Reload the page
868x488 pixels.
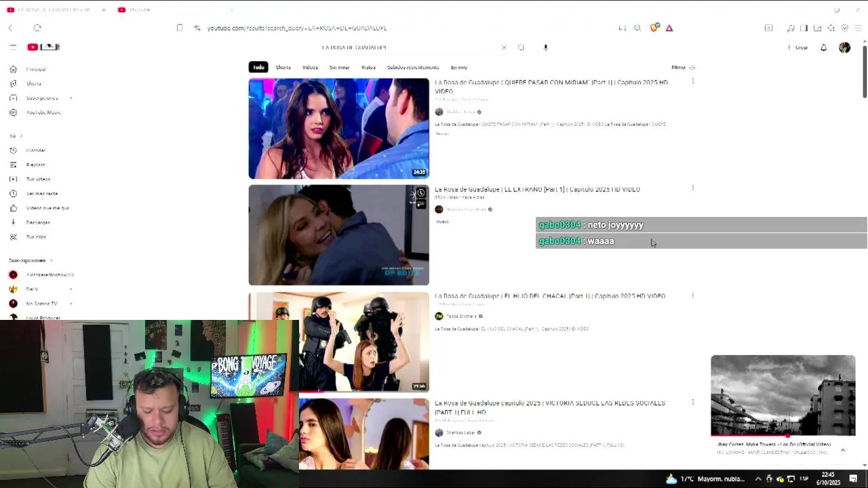(37, 28)
